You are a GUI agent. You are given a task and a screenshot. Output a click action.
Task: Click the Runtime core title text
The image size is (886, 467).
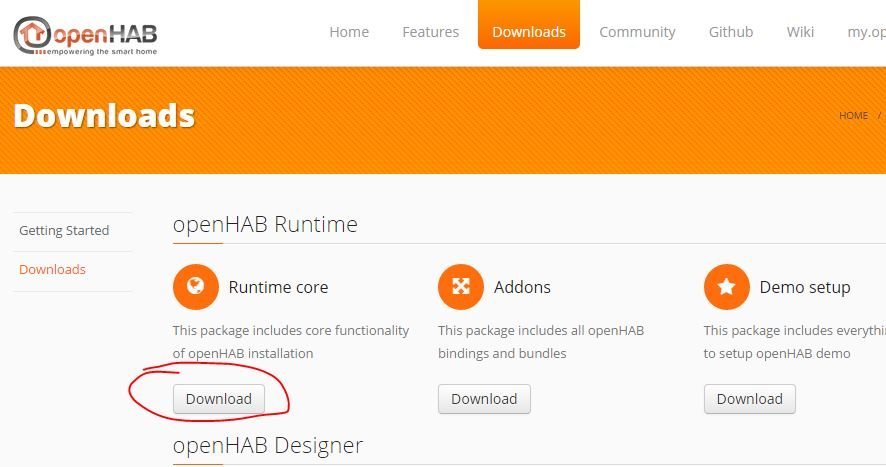point(279,287)
